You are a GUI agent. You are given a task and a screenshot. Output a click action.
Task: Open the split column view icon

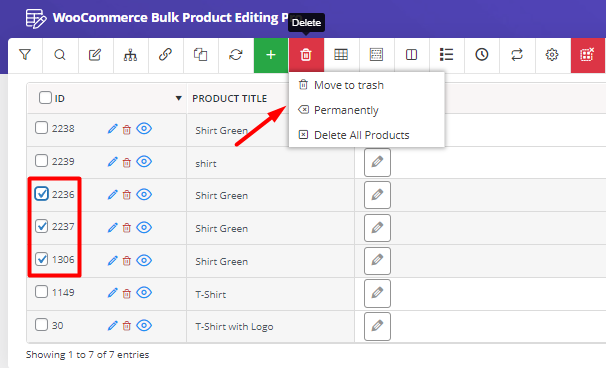[411, 55]
